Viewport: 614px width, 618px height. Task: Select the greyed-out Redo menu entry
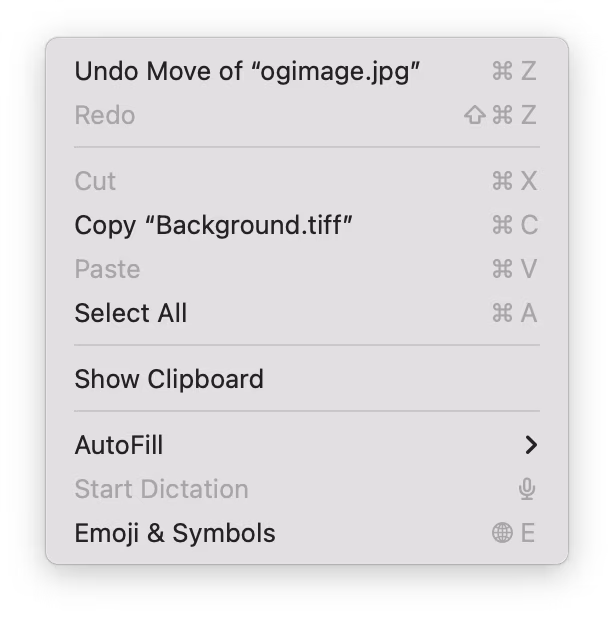point(307,115)
